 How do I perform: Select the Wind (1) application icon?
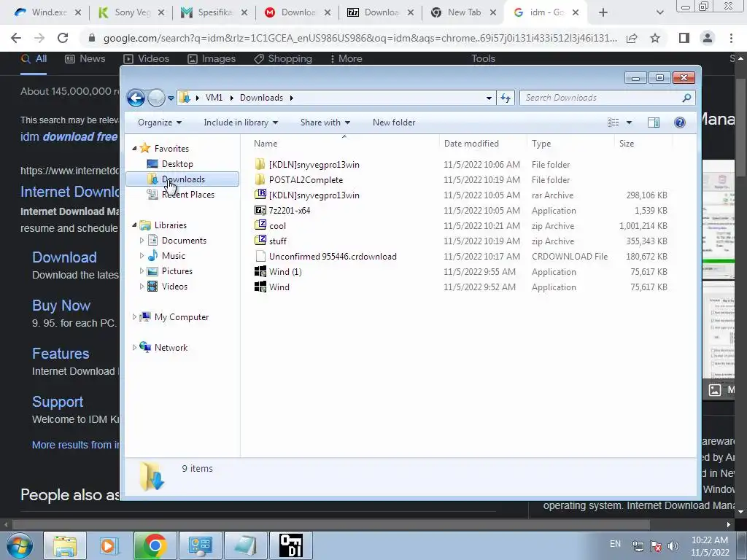(x=260, y=271)
